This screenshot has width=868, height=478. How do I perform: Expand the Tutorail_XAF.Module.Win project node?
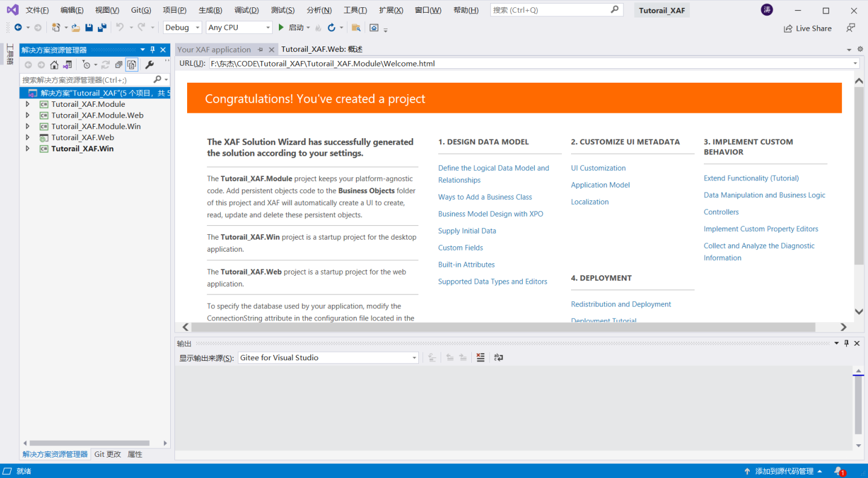click(x=27, y=126)
